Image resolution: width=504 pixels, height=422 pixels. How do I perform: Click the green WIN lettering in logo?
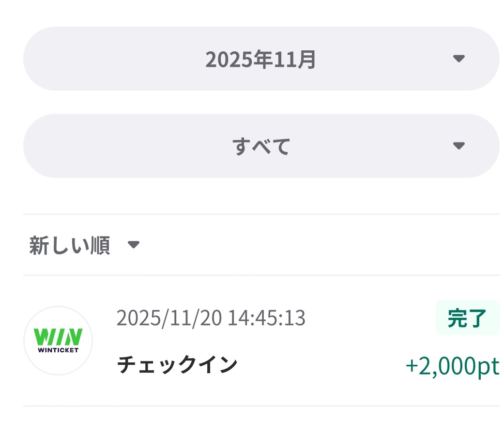coord(58,336)
